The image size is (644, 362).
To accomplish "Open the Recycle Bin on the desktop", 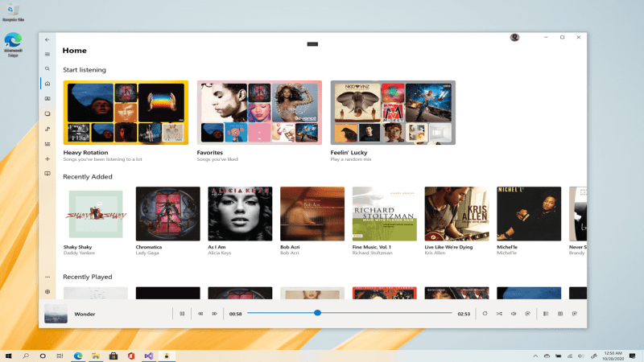I will pyautogui.click(x=13, y=12).
